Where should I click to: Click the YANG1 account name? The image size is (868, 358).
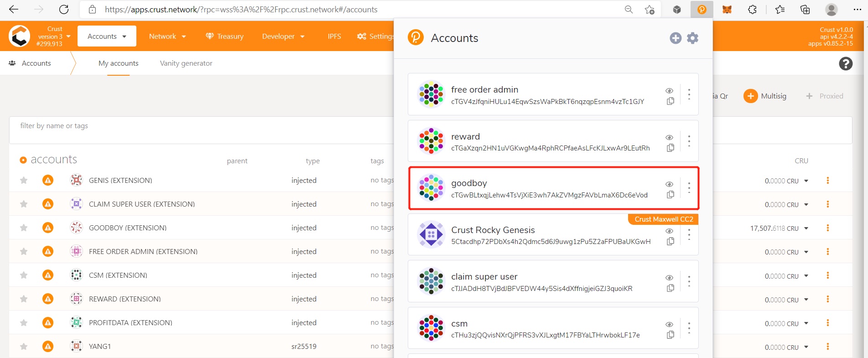click(100, 347)
